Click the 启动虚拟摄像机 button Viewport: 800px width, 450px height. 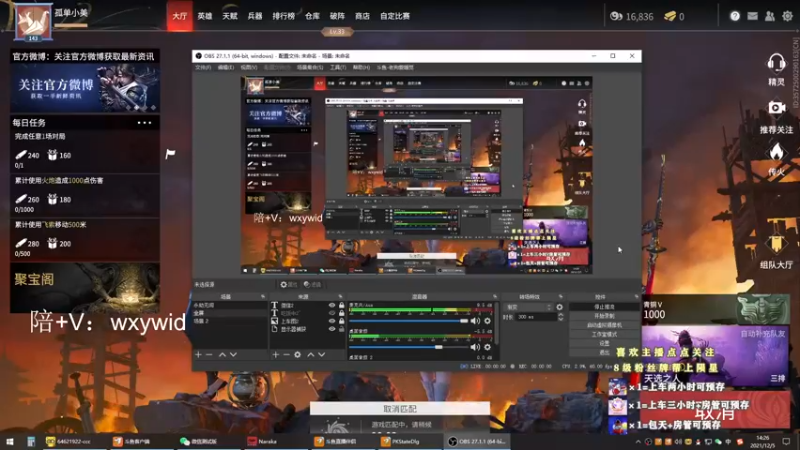604,326
